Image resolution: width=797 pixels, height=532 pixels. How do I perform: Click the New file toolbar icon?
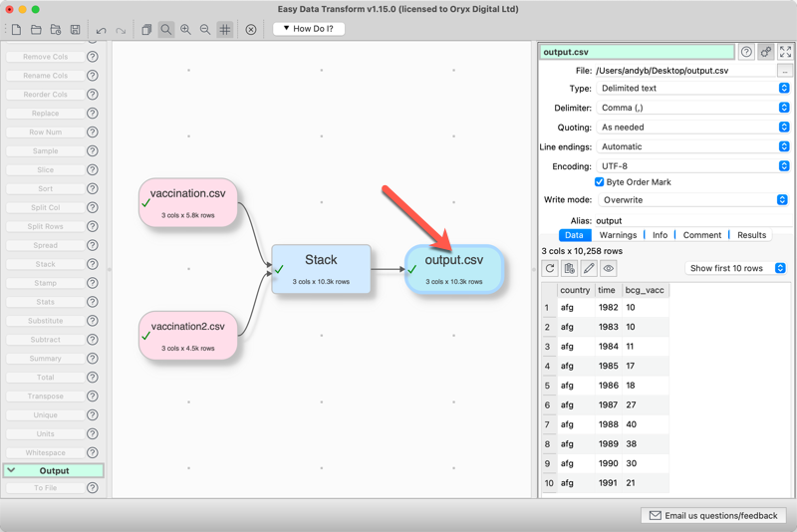[x=16, y=30]
